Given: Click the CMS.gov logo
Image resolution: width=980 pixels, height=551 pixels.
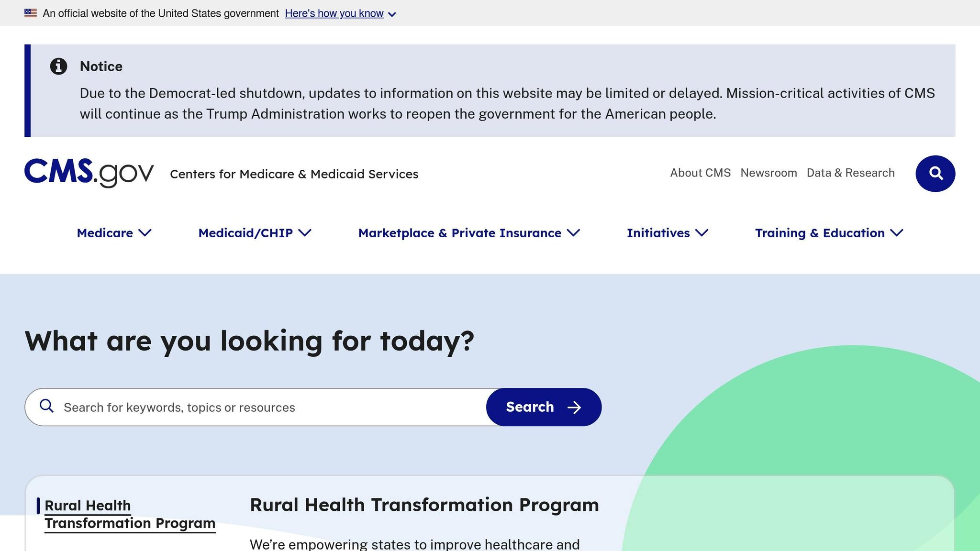Looking at the screenshot, I should tap(89, 173).
